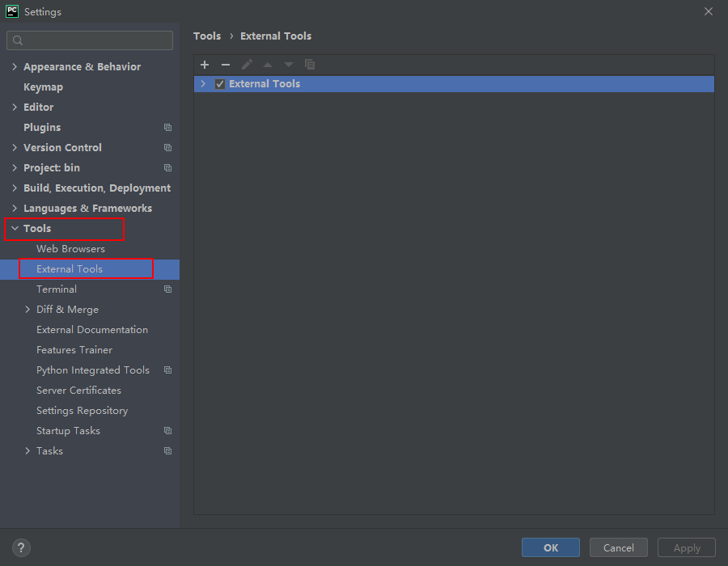
Task: Select the External Tools row in list
Action: click(454, 84)
